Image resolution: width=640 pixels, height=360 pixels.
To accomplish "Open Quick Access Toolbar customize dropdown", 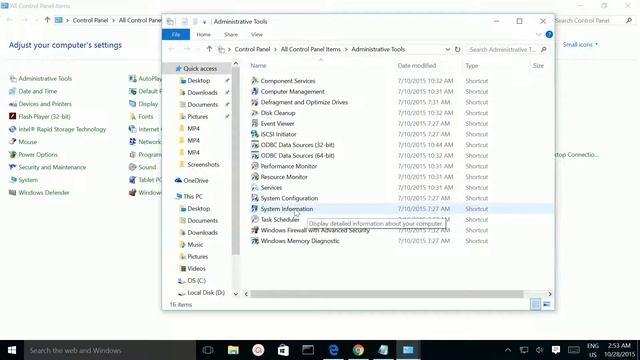I will (x=204, y=22).
